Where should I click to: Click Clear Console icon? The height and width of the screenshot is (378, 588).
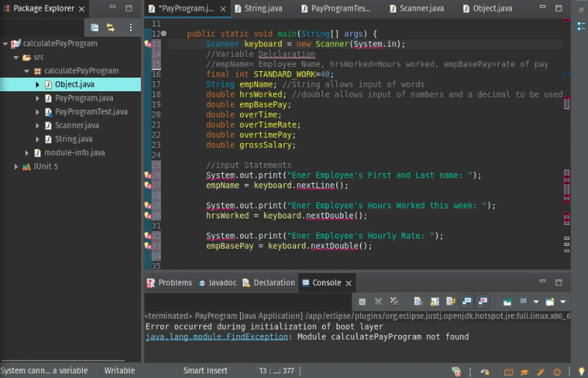418,302
